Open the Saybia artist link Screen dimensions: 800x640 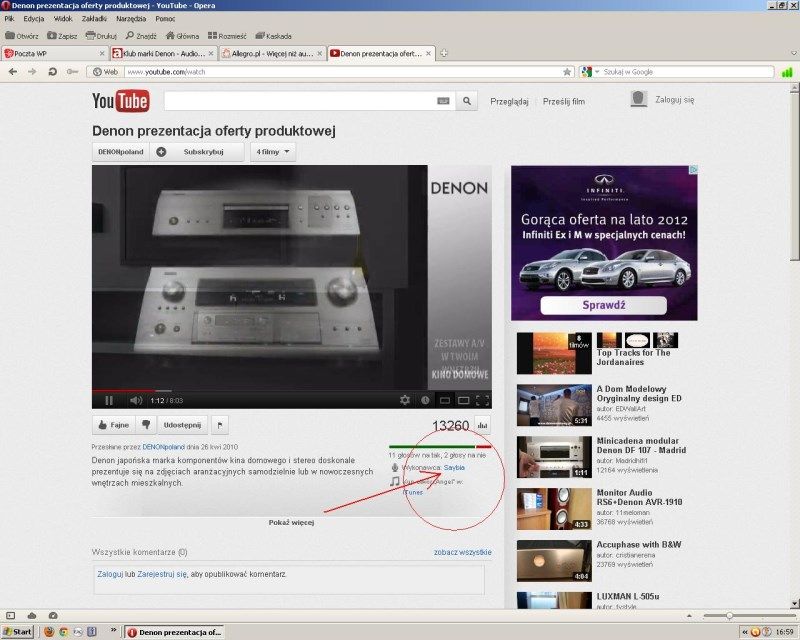click(x=454, y=467)
